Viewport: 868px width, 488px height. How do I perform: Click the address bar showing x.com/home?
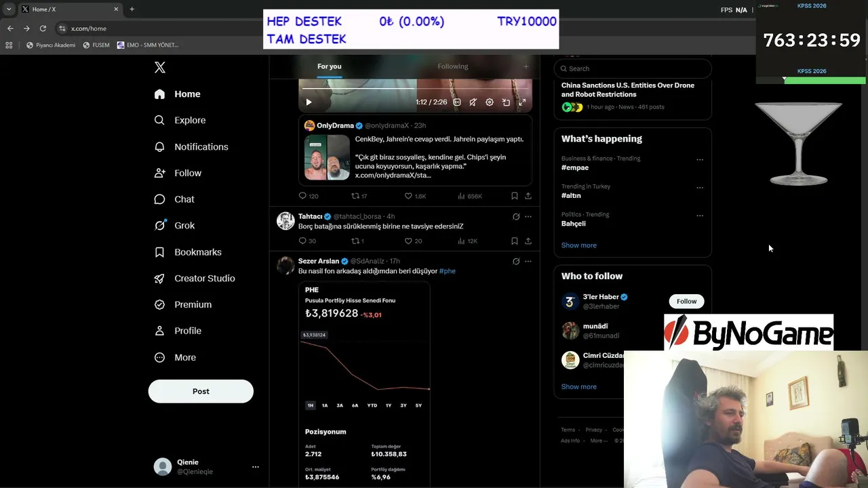point(89,28)
